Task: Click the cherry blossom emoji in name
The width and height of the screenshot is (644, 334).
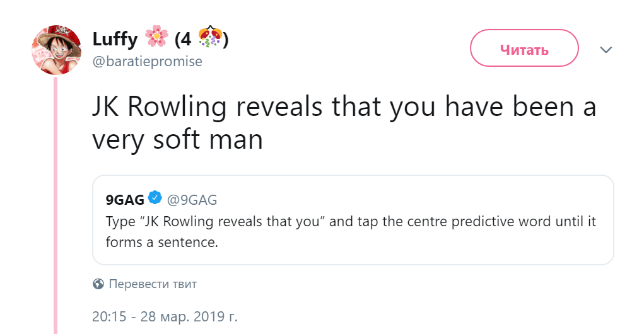Action: click(x=156, y=37)
